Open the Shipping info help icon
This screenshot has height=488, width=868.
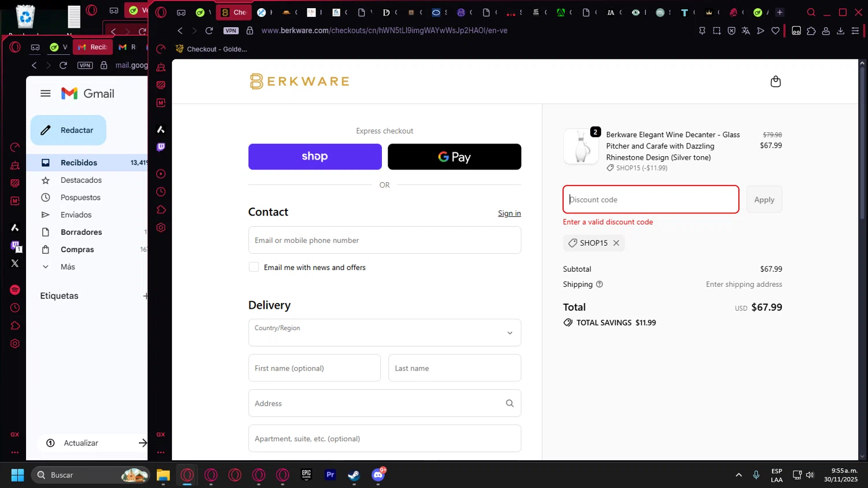(x=599, y=284)
